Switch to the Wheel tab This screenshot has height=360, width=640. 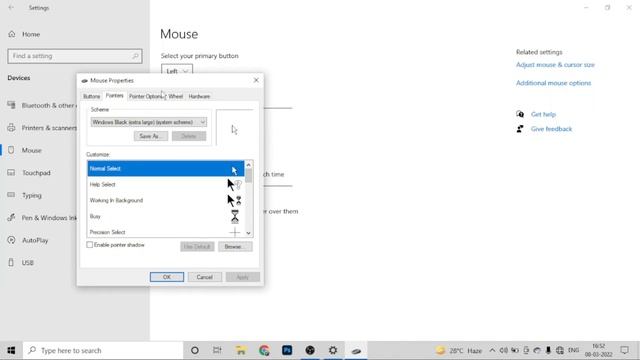(176, 96)
